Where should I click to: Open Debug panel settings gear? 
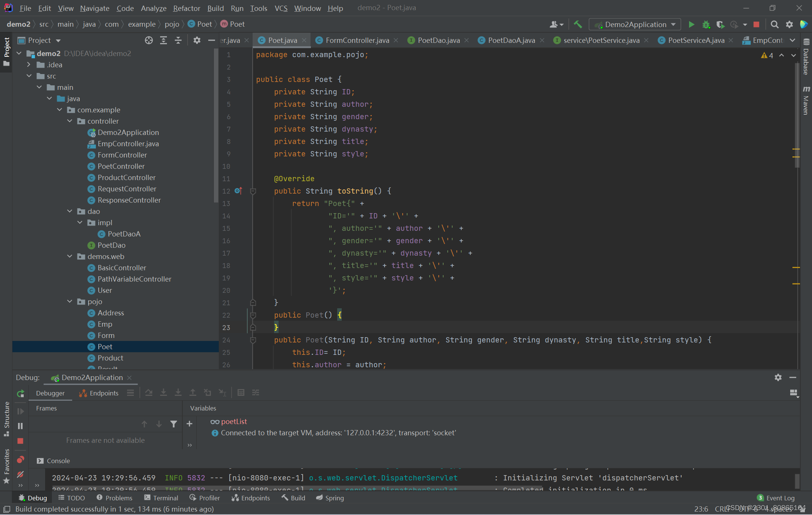[778, 377]
